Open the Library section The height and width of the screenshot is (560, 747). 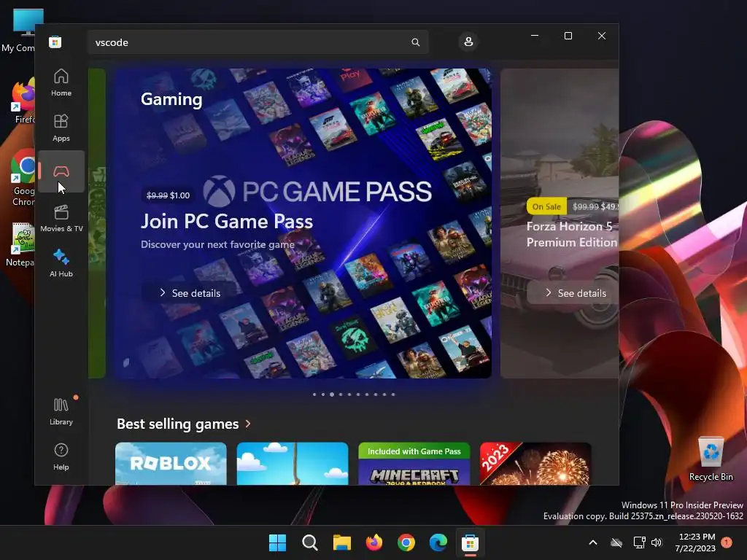click(x=61, y=411)
